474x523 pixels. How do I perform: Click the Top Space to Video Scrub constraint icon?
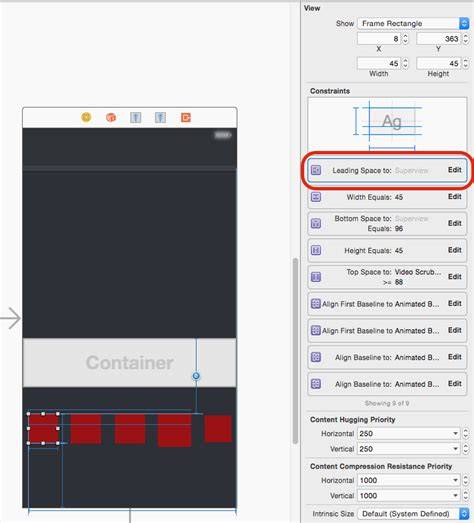click(x=316, y=277)
